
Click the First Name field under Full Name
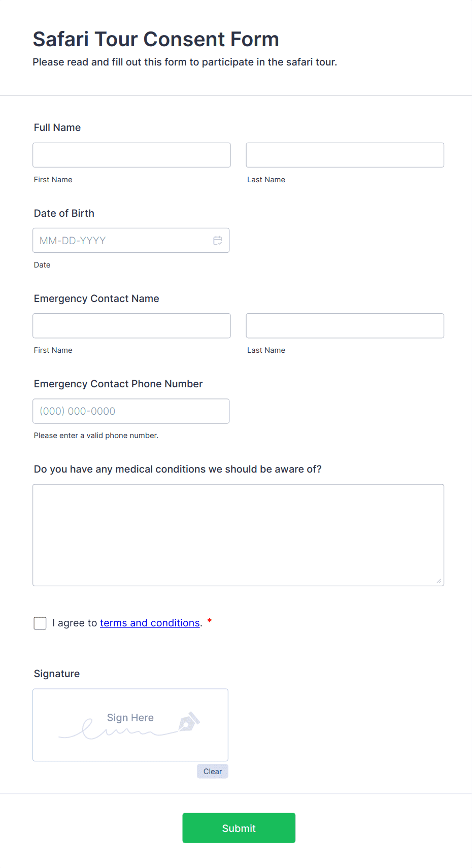coord(131,155)
